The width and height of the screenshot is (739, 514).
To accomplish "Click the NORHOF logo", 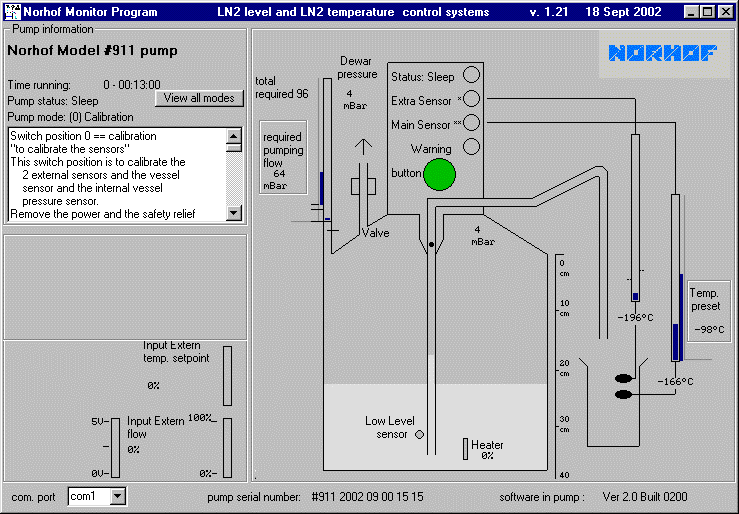I will 663,53.
